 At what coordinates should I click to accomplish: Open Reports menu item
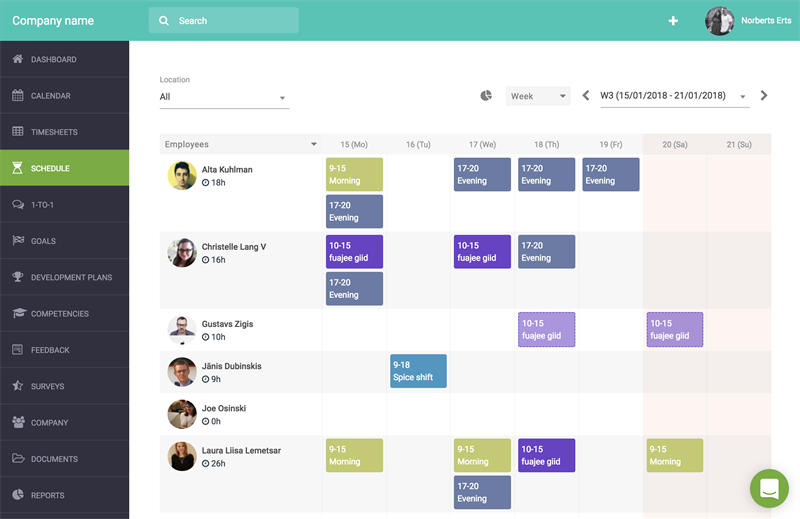click(x=64, y=495)
